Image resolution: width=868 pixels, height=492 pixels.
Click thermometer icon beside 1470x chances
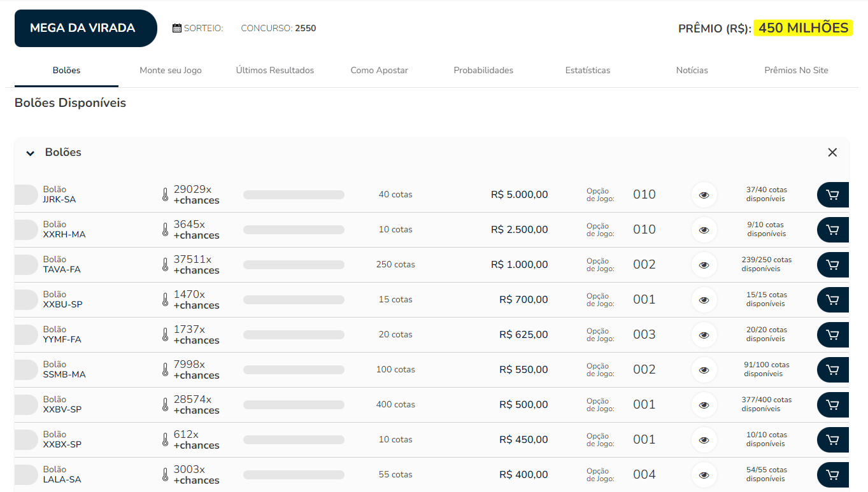point(165,300)
